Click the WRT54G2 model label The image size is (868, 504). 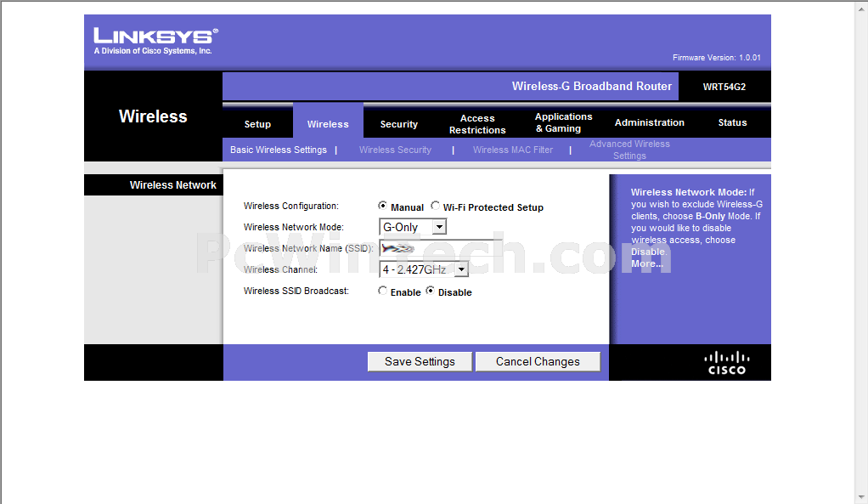(x=724, y=87)
